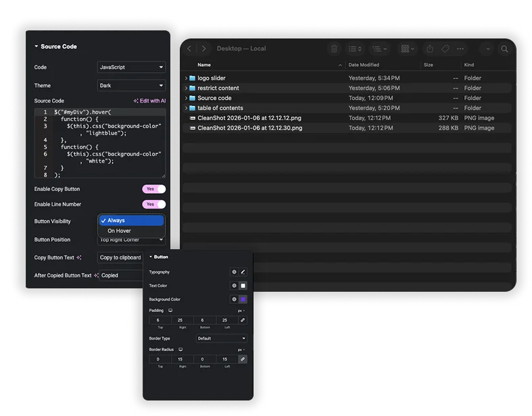Toggle the Padding link values button
Image resolution: width=532 pixels, height=416 pixels.
[x=243, y=320]
